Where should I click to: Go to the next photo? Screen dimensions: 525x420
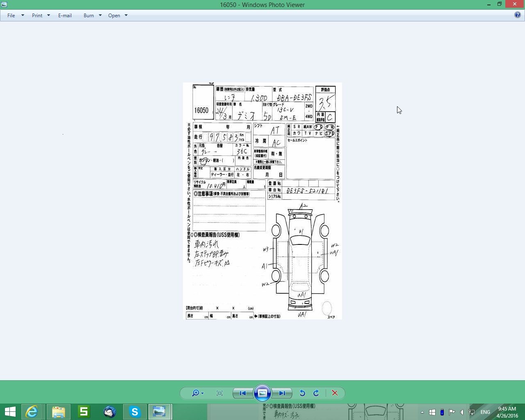(x=282, y=393)
